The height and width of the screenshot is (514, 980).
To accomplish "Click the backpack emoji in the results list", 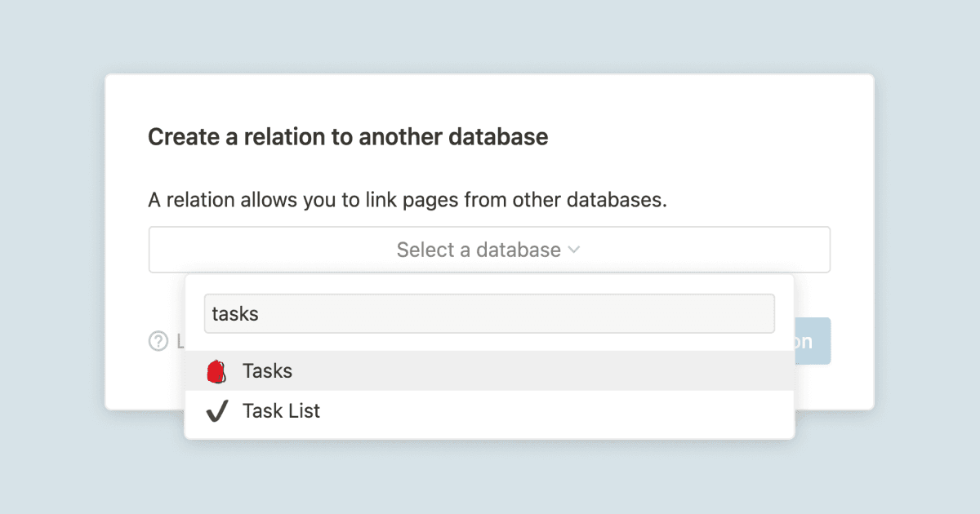I will click(x=216, y=370).
